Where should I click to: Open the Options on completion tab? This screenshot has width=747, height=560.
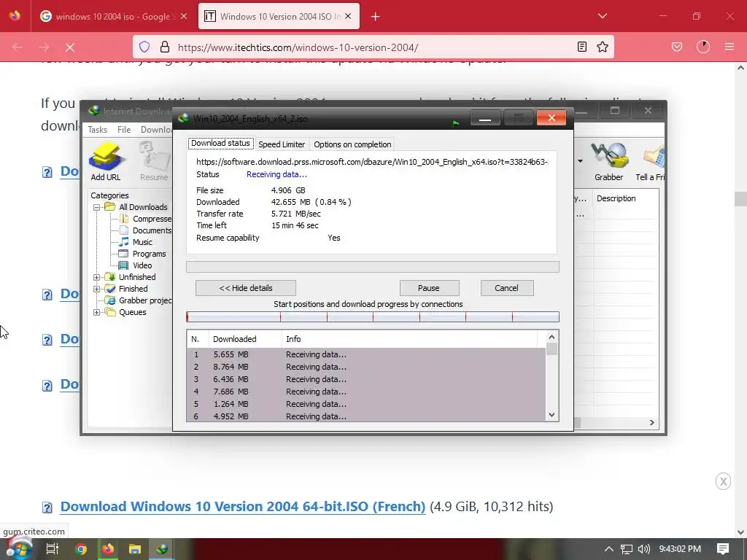[352, 144]
